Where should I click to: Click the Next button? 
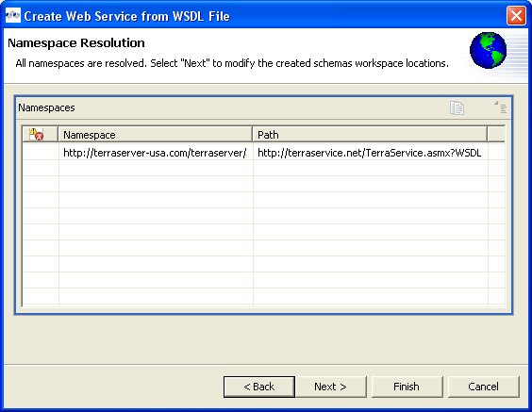[x=330, y=387]
